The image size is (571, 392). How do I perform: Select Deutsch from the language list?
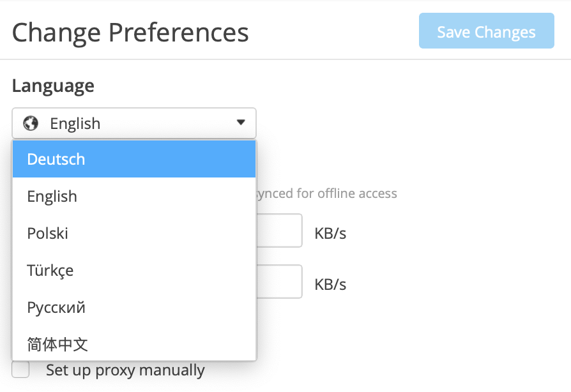[x=134, y=159]
